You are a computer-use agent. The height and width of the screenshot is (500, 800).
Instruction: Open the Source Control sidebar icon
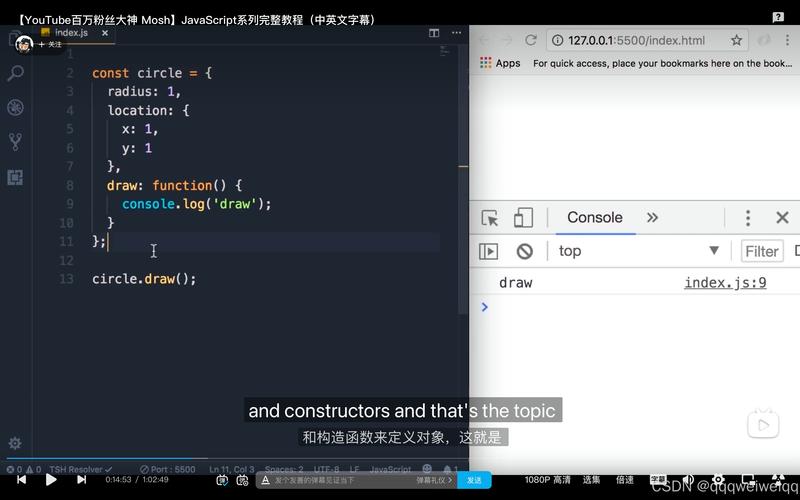point(15,142)
